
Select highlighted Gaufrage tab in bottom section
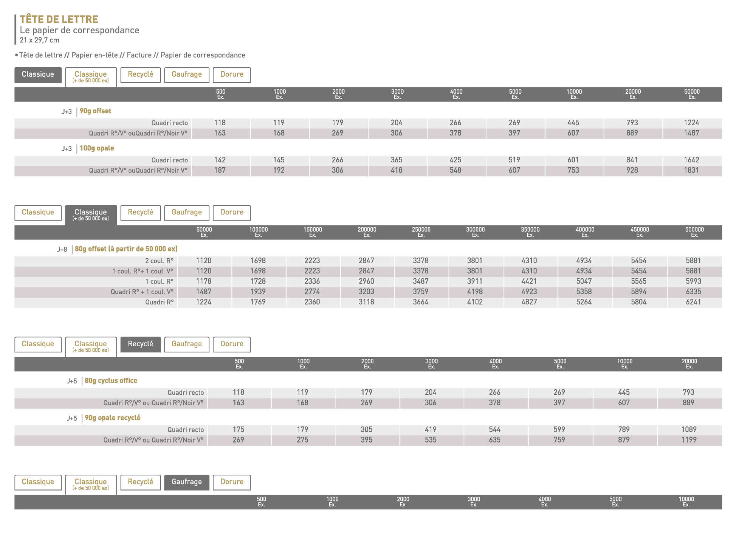[x=186, y=482]
